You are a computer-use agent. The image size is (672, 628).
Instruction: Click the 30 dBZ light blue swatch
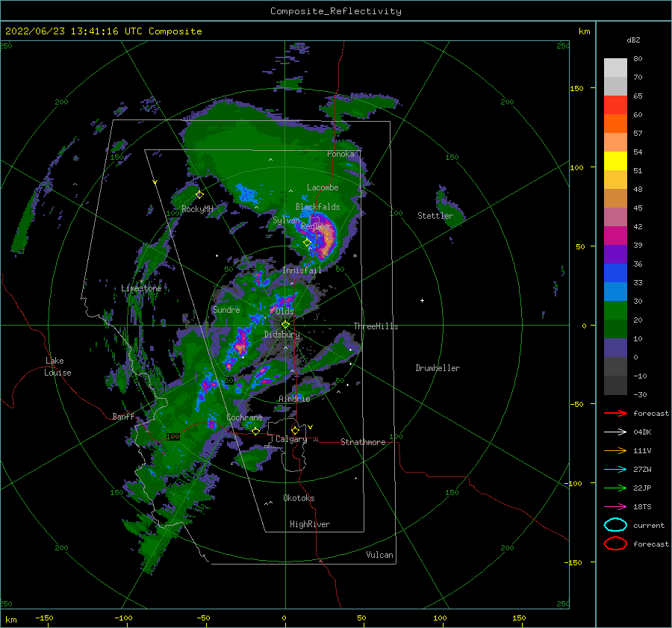coord(615,291)
